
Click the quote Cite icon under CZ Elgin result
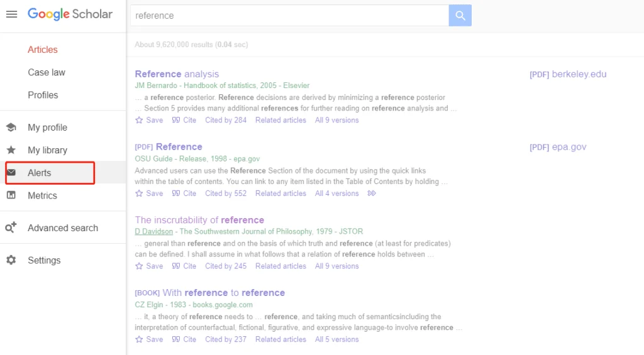(176, 339)
